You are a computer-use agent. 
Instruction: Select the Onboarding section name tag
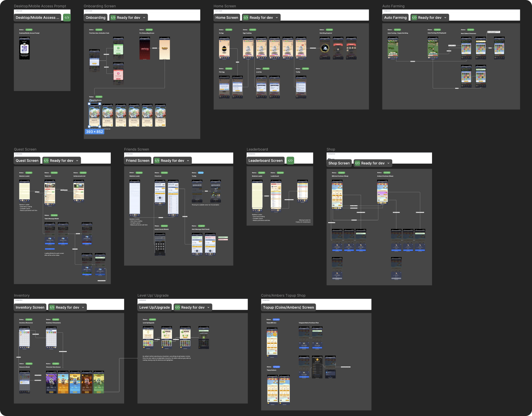coord(96,18)
